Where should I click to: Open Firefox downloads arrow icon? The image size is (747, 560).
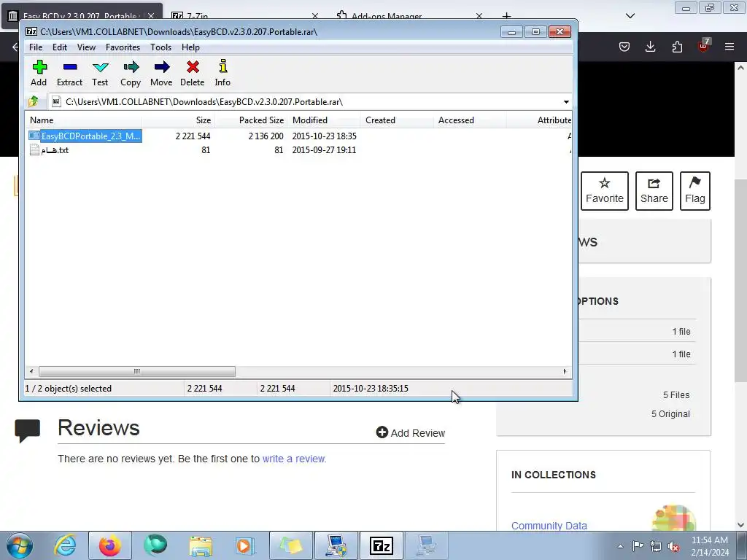click(650, 47)
